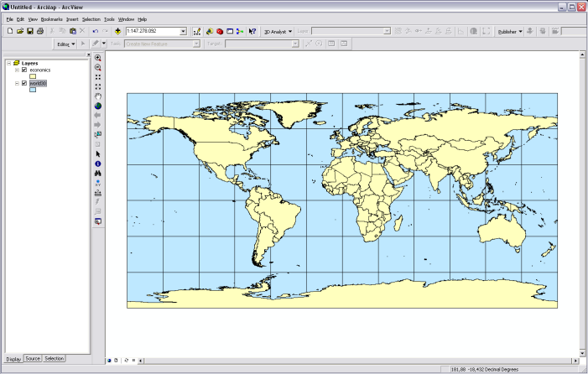Open the Insert menu
The image size is (588, 374).
pos(72,19)
